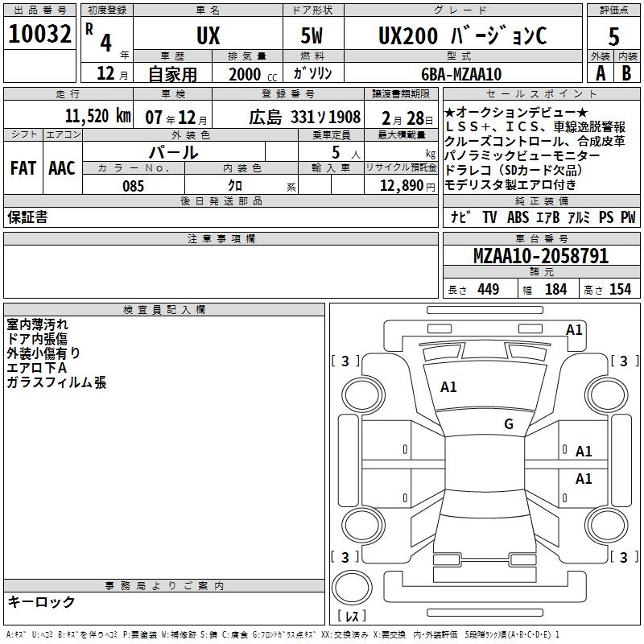This screenshot has height=644, width=644.
Task: Select the PW equipment indicator
Action: click(x=628, y=217)
